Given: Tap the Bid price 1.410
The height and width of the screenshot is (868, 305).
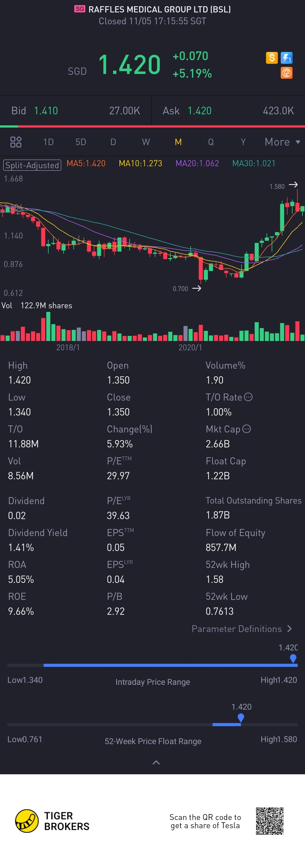Looking at the screenshot, I should coord(46,111).
